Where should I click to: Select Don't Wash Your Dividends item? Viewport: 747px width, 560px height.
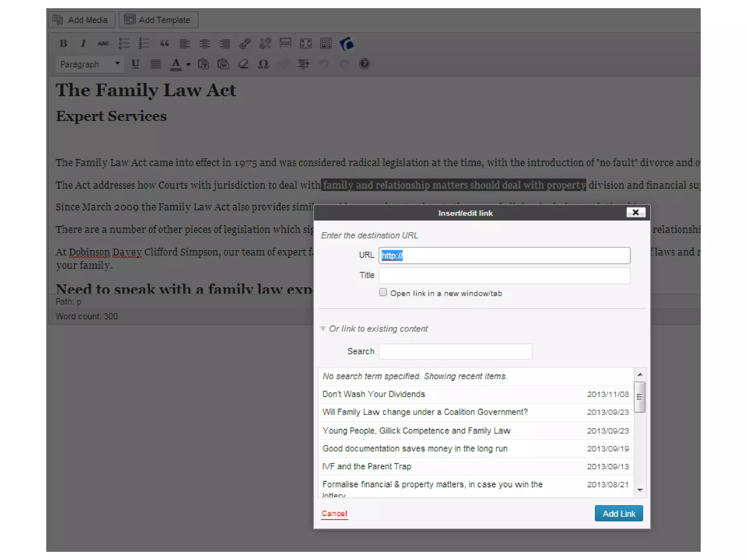point(373,394)
